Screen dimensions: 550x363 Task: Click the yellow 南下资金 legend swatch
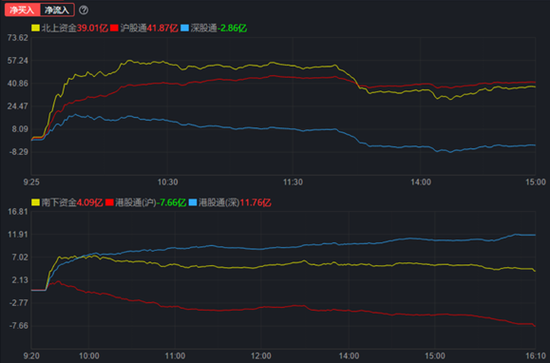tap(35, 202)
